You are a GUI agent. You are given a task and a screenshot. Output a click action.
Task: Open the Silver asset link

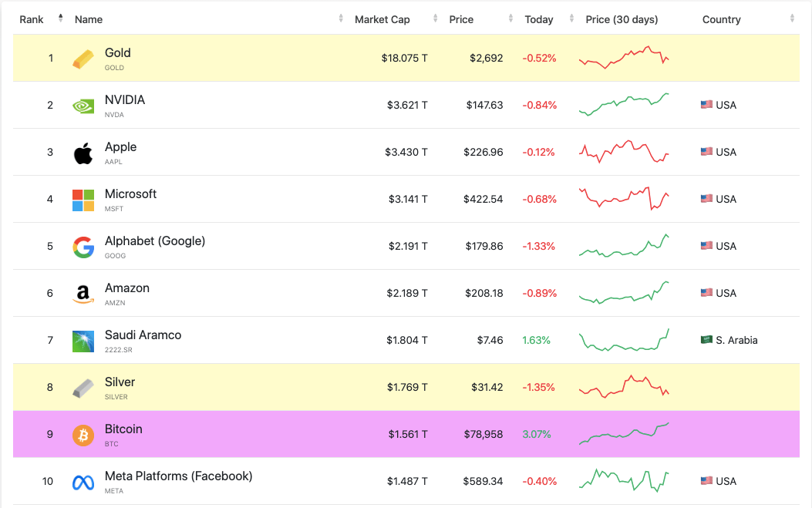[120, 382]
